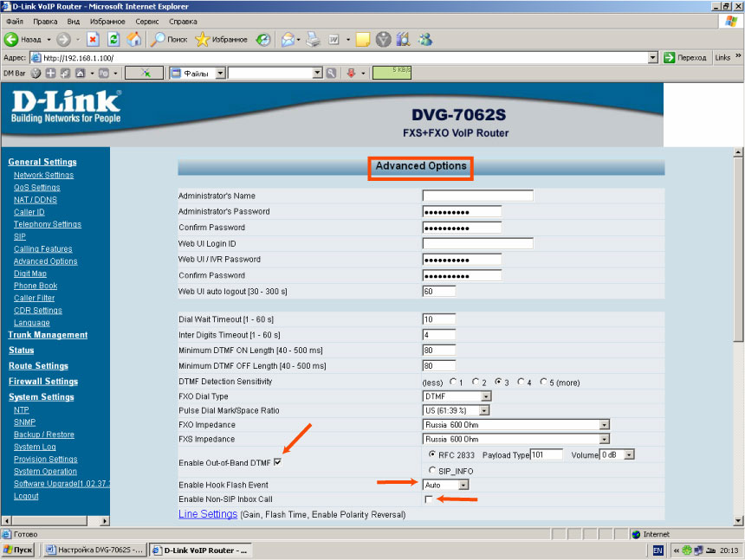
Task: Click the IE Stop loading icon
Action: click(x=93, y=39)
